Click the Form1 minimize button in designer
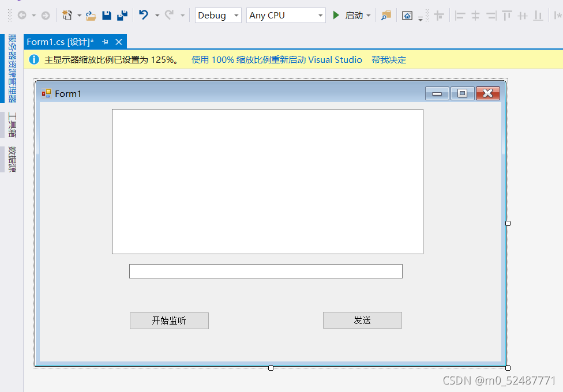The width and height of the screenshot is (563, 392). pos(437,93)
